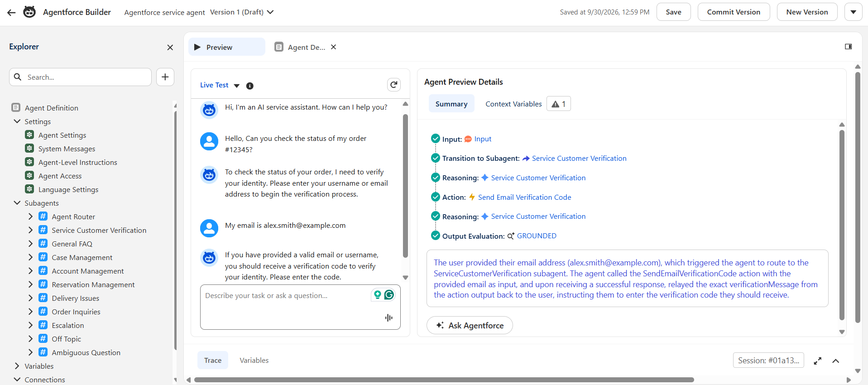
Task: Show Live Test info tooltip icon
Action: [249, 86]
